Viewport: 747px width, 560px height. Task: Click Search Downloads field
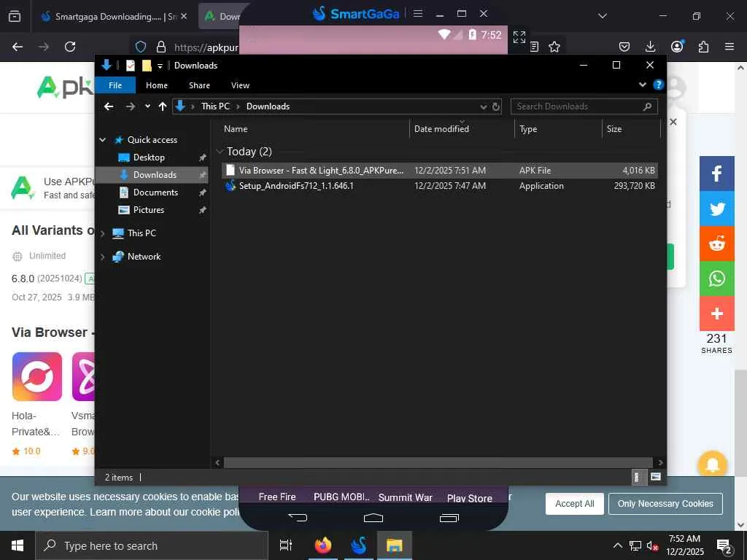584,106
